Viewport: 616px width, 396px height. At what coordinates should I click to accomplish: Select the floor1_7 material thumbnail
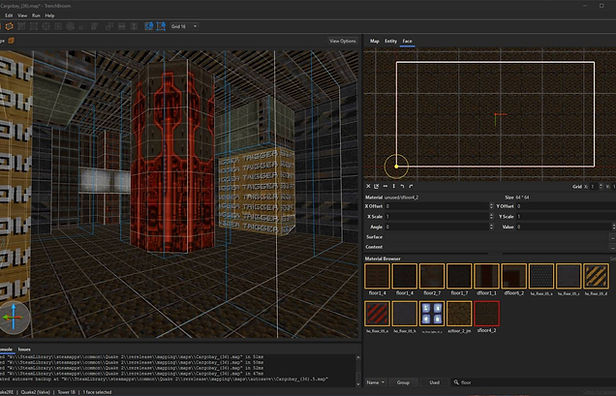click(459, 276)
